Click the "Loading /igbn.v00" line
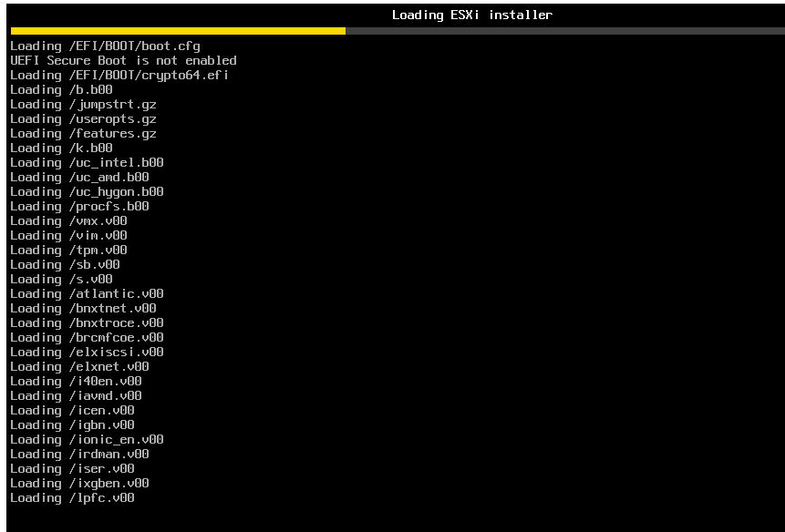Image resolution: width=785 pixels, height=532 pixels. [x=72, y=425]
